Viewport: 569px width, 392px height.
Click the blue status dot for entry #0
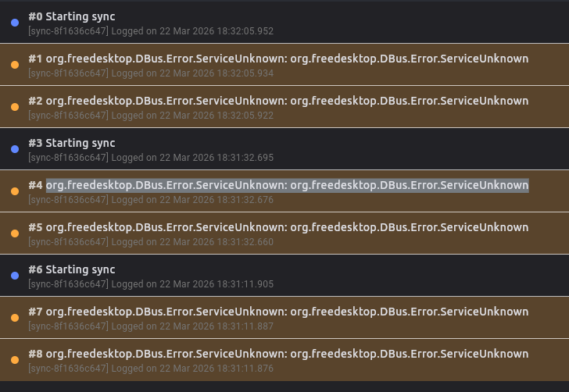(15, 23)
